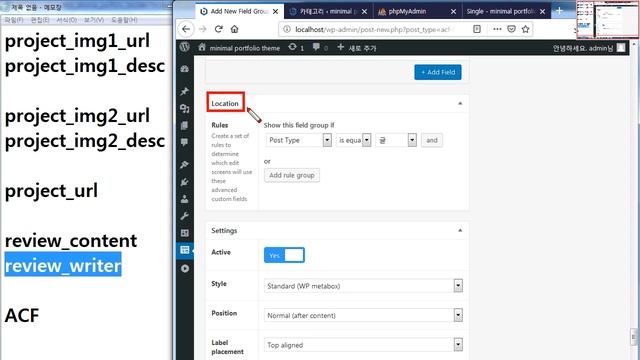Image resolution: width=640 pixels, height=360 pixels.
Task: Open Notepad 편집(E) menu
Action: pos(40,20)
